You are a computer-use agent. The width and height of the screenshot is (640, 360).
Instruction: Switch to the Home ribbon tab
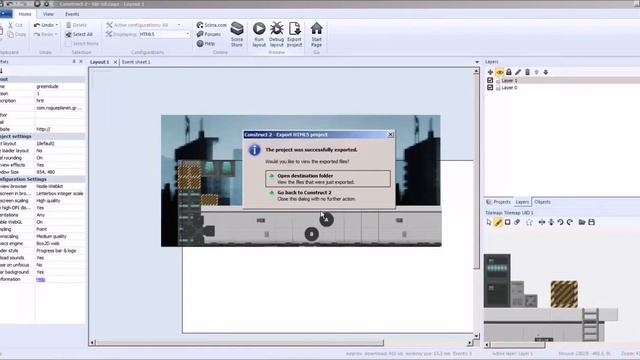click(x=25, y=14)
